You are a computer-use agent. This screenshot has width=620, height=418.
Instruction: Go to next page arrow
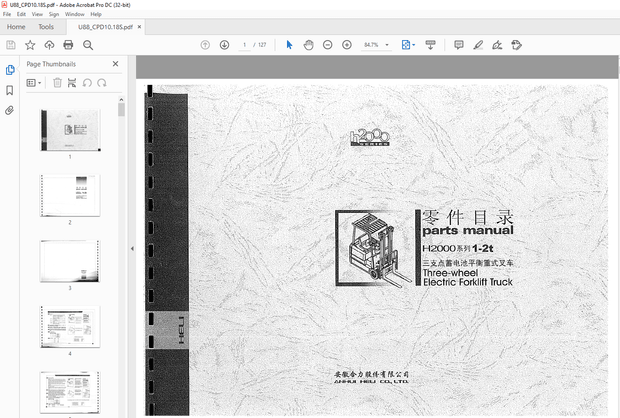(x=224, y=45)
